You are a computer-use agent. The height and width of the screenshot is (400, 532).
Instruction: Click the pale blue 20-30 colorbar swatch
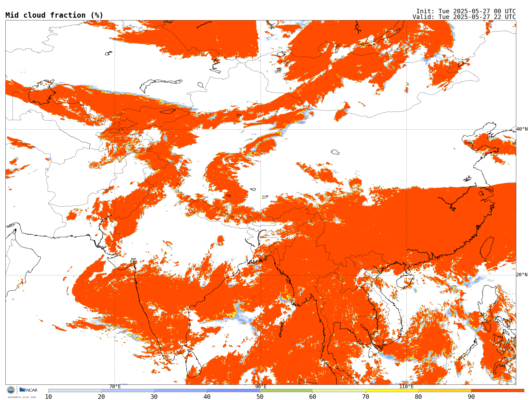[128, 391]
